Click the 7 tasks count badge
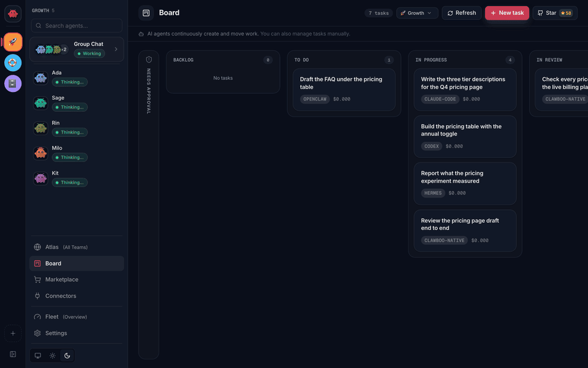Screen dimensions: 588x368 379,13
